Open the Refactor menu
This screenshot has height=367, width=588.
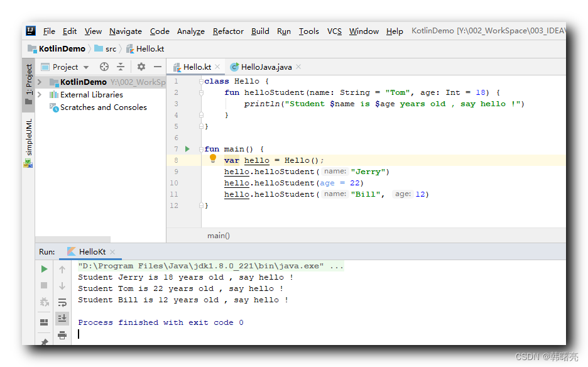point(228,31)
